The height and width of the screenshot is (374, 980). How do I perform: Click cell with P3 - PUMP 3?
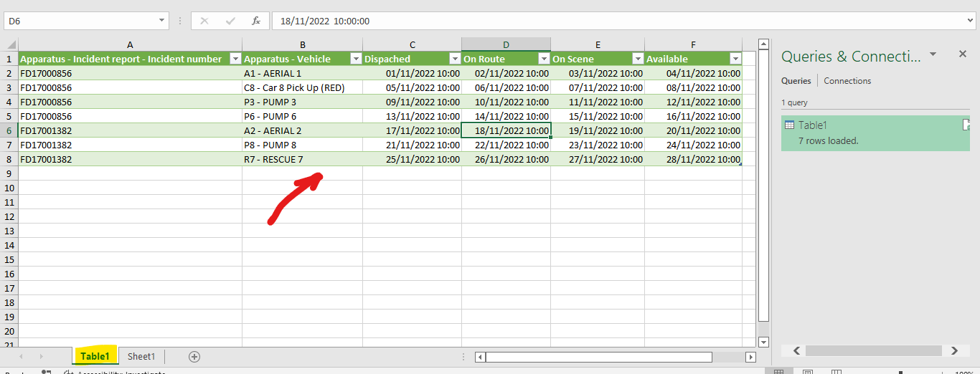[x=303, y=102]
